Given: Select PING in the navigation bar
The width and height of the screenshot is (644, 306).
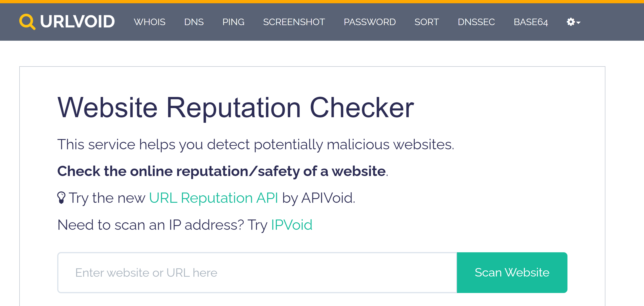Looking at the screenshot, I should pyautogui.click(x=233, y=22).
